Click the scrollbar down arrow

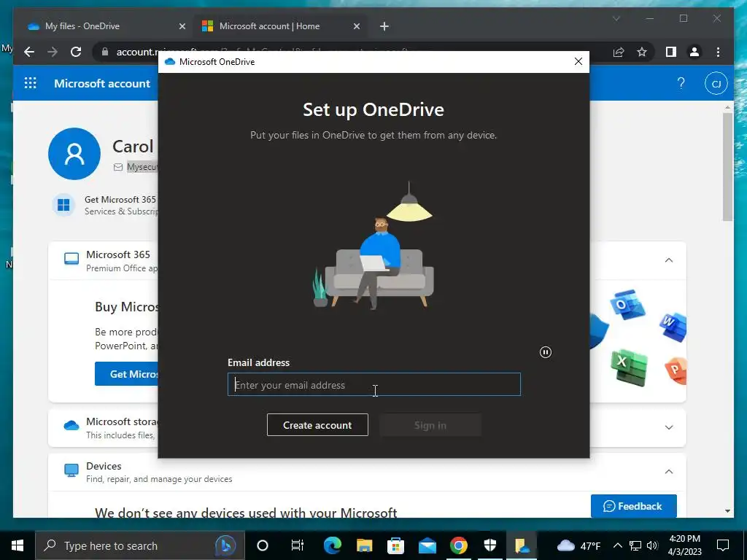pyautogui.click(x=727, y=511)
